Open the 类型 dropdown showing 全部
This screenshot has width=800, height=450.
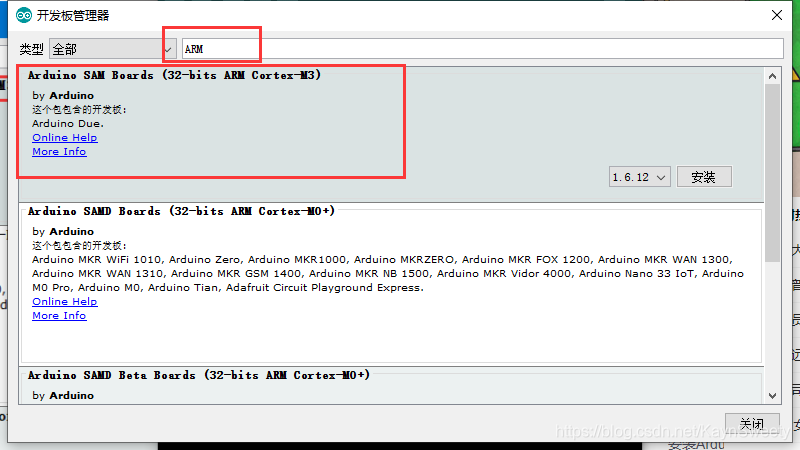click(x=113, y=49)
